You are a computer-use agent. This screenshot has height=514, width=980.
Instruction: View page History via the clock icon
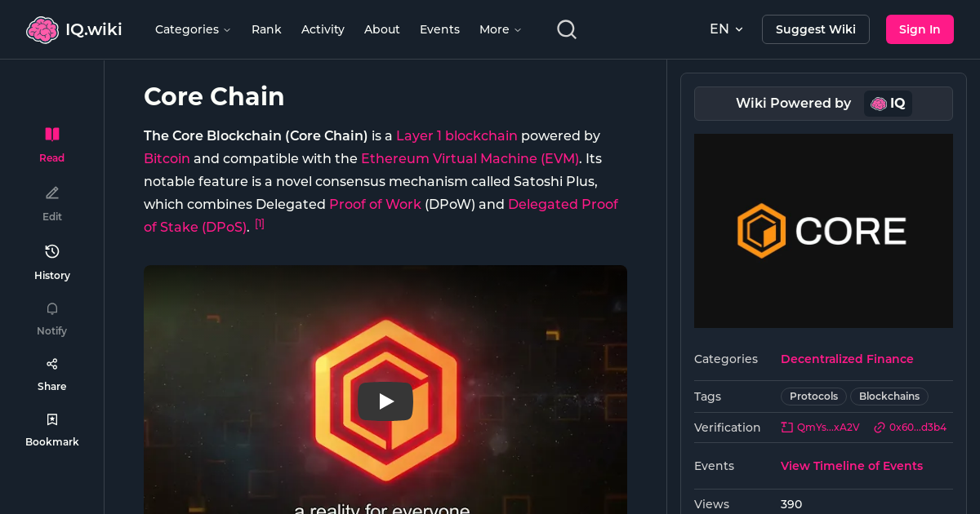click(x=51, y=251)
